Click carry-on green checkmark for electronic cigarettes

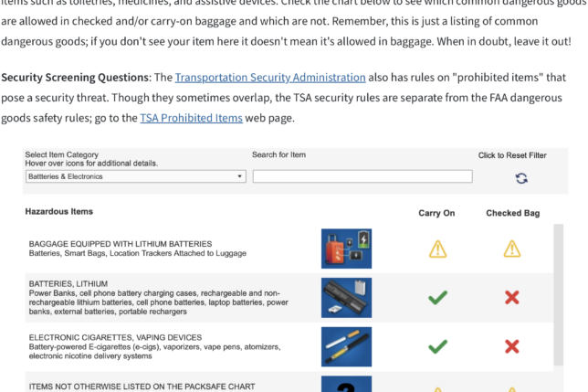438,346
